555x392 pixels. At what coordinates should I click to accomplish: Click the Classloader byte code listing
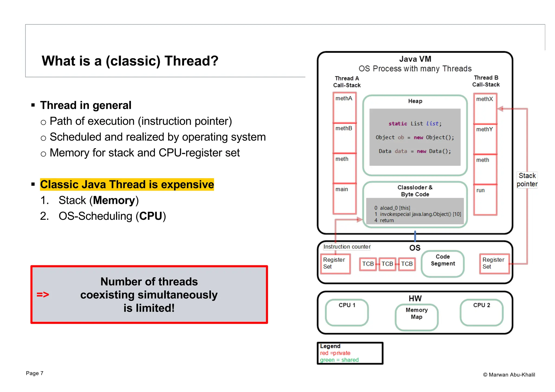point(415,214)
